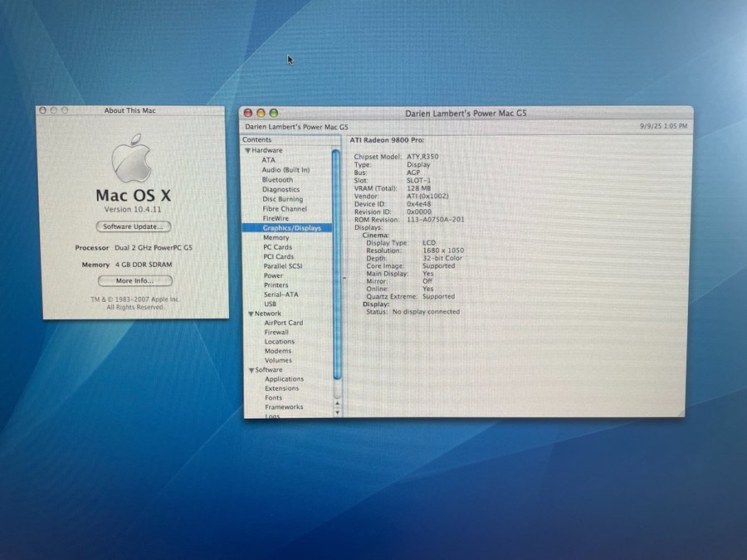The image size is (747, 560).
Task: Click the 113-A0750A-201 ROM revision value
Action: [436, 220]
